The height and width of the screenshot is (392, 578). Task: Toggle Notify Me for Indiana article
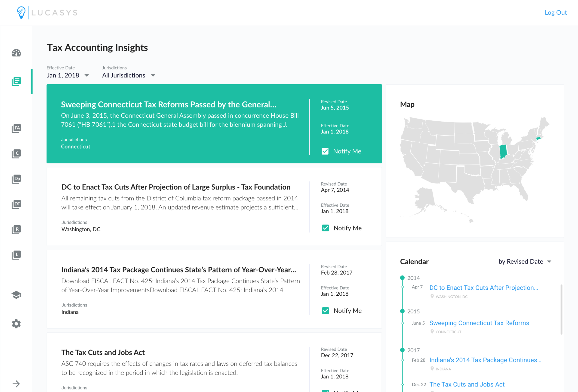325,311
